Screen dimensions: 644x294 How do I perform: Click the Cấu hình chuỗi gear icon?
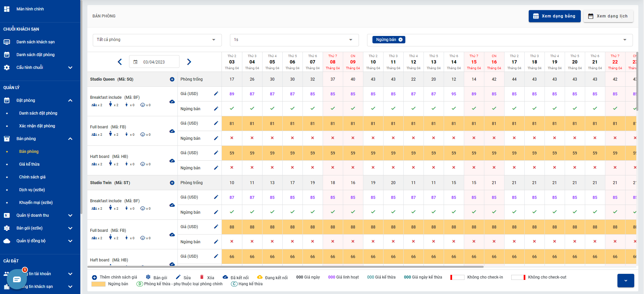[7, 68]
